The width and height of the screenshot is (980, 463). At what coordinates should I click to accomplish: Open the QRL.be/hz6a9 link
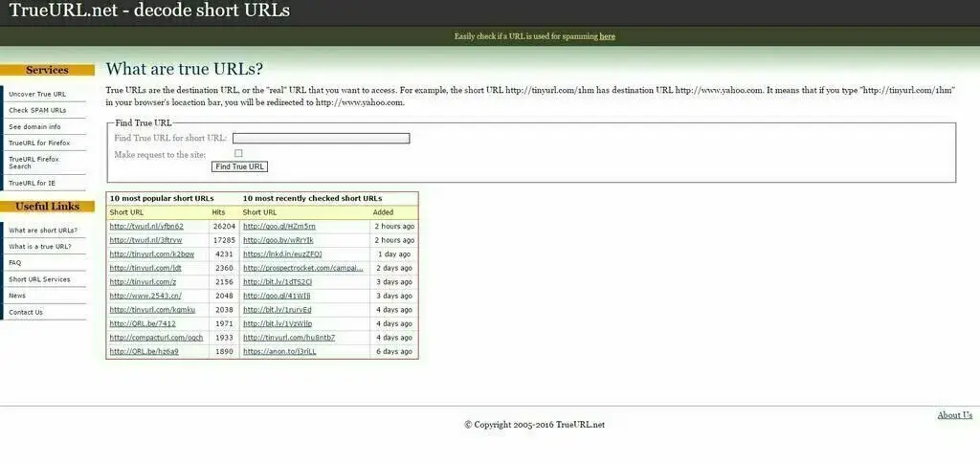pos(144,352)
